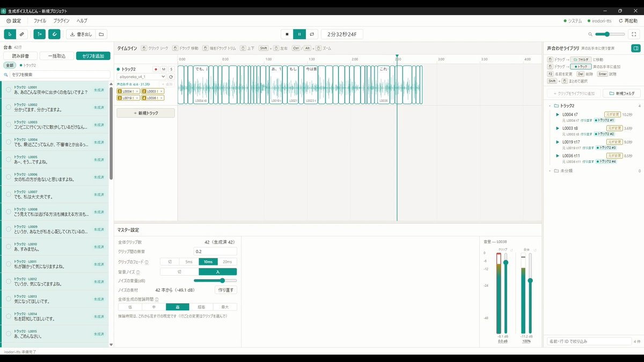Click 再起動 restart button
Viewport: 644px width, 362px height.
(x=628, y=21)
